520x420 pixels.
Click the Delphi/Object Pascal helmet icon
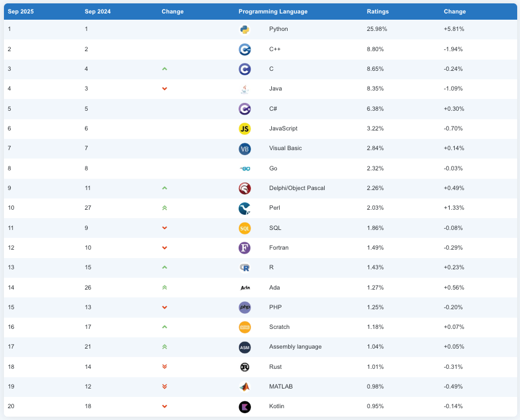244,188
